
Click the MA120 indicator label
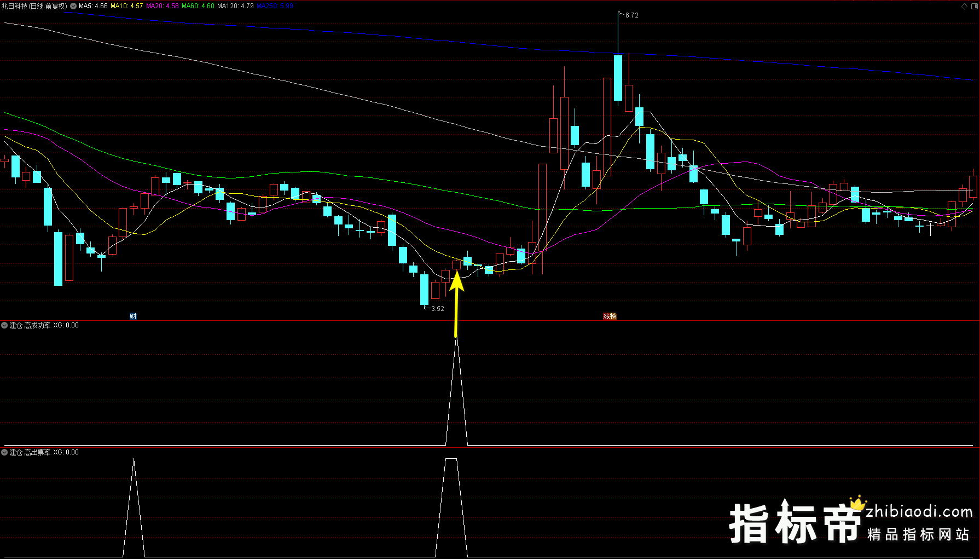(235, 6)
